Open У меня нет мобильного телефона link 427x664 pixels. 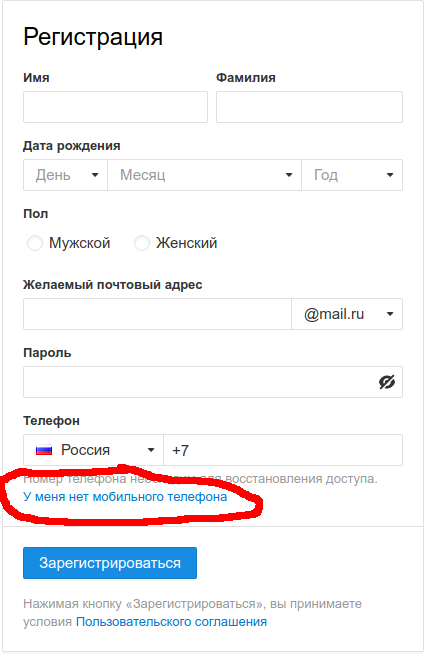pyautogui.click(x=125, y=497)
